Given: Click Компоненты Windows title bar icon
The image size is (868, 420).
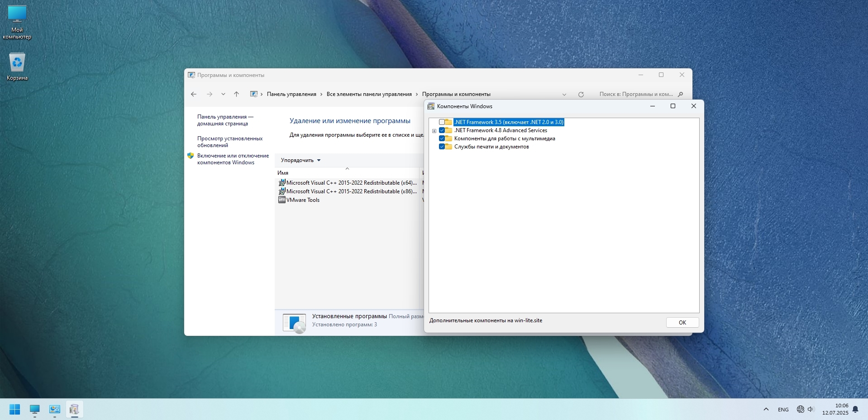Looking at the screenshot, I should [431, 106].
